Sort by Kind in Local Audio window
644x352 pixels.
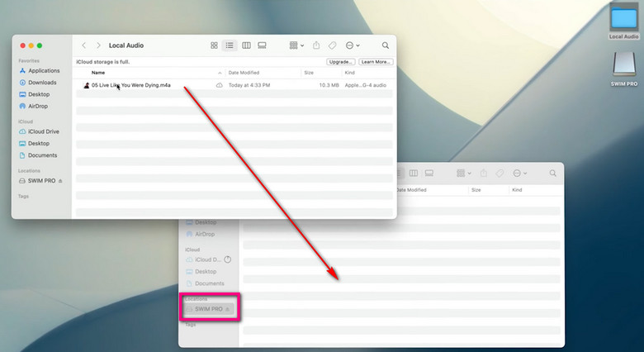[x=349, y=73]
